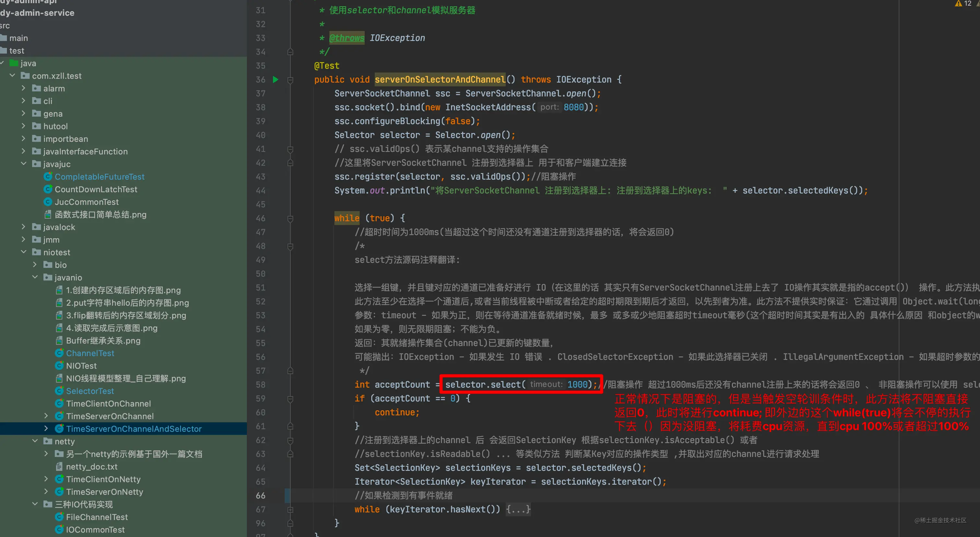980x537 pixels.
Task: Expand 另一个netty的示例基于国外一篇文档 folder
Action: [46, 454]
